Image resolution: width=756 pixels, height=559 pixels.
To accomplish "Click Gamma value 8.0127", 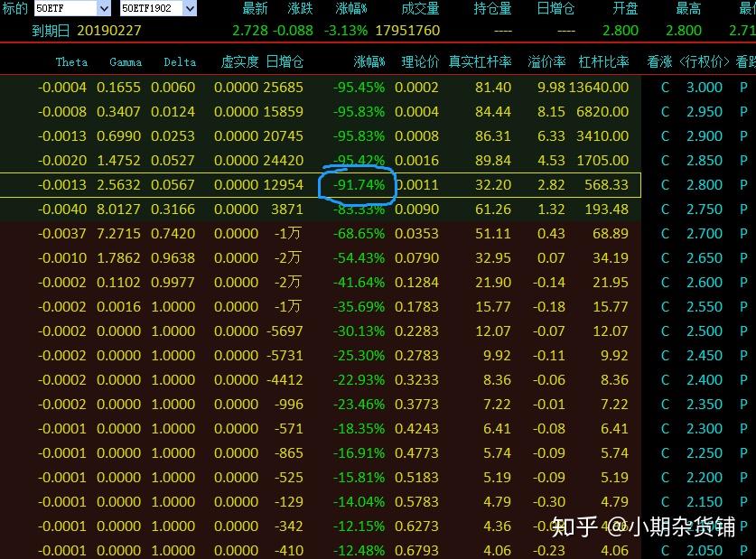I will coord(118,210).
